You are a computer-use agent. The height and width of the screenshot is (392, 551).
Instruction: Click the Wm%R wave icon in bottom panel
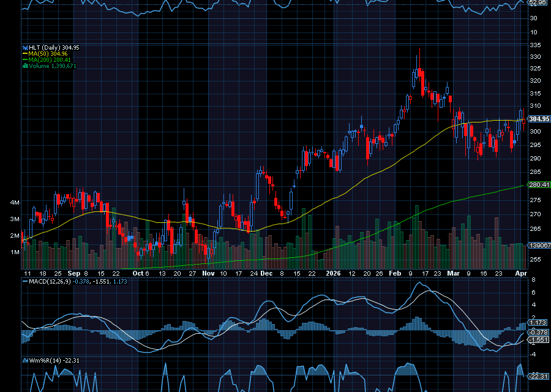pos(24,361)
